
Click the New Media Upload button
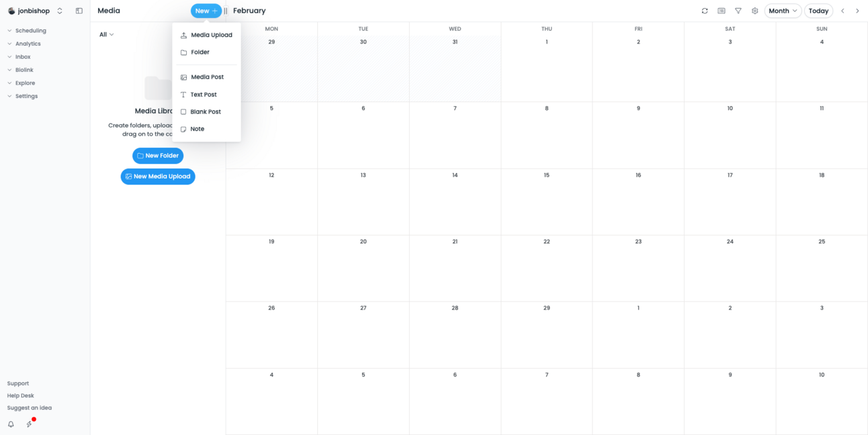(x=158, y=177)
